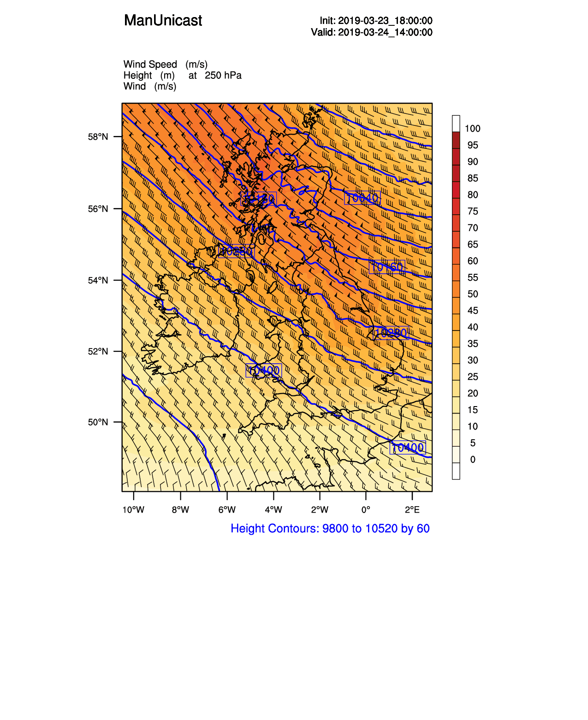Click the 6°W longitude label
The height and width of the screenshot is (720, 588).
(x=227, y=510)
